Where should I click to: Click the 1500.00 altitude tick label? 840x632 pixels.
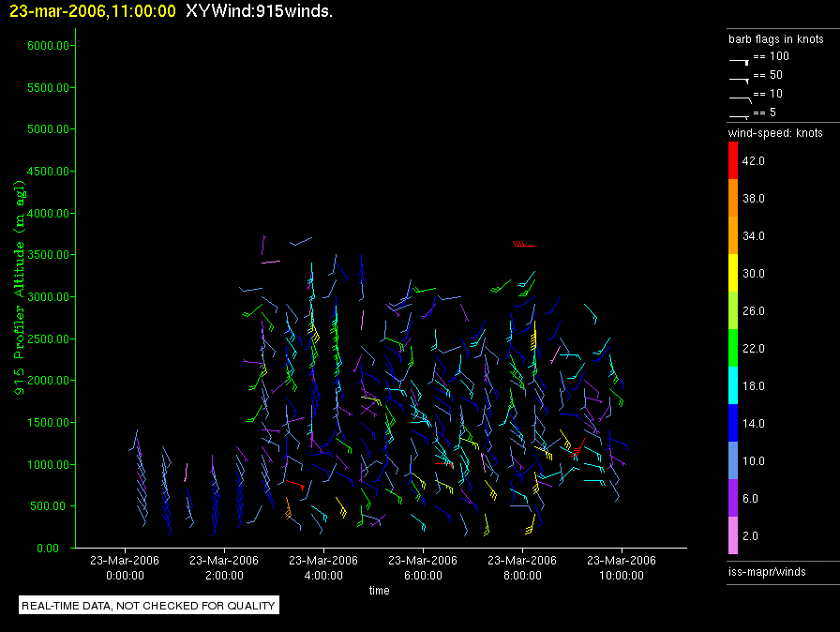coord(48,423)
